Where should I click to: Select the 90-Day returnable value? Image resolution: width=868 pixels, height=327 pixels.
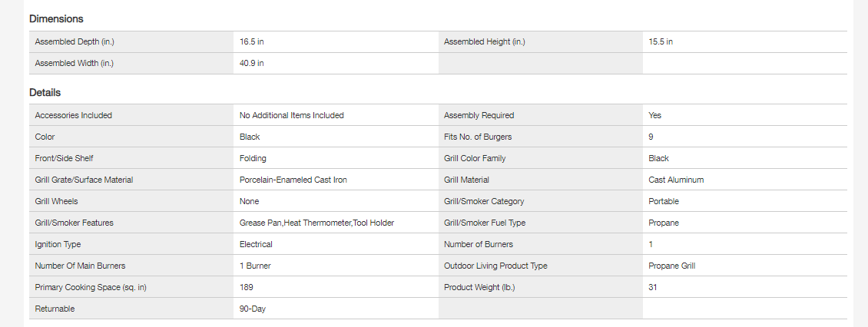[x=253, y=309]
